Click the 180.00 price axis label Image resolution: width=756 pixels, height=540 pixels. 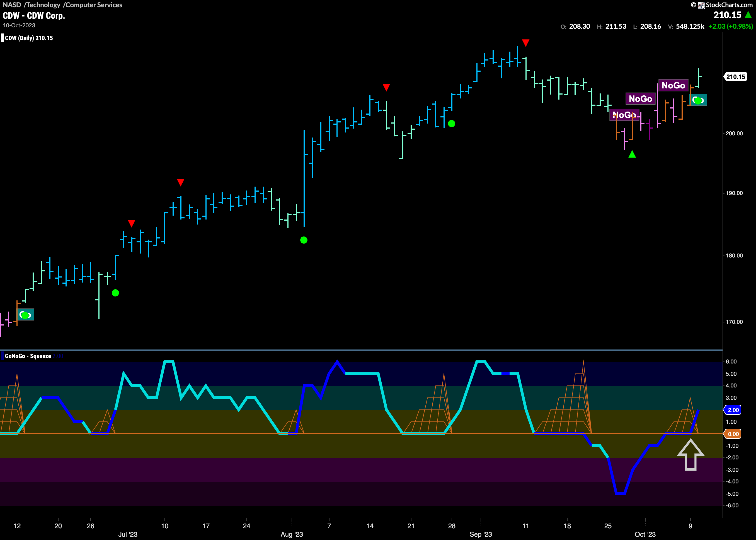[734, 256]
